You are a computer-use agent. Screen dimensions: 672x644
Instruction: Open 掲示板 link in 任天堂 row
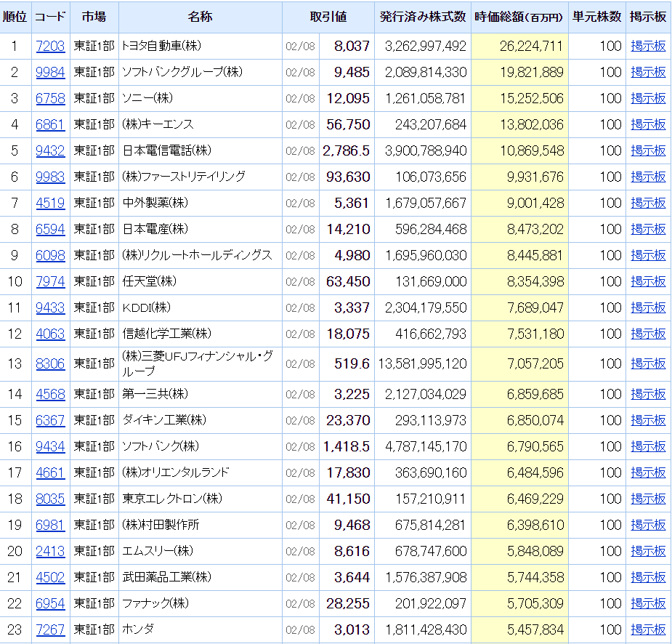tap(648, 281)
